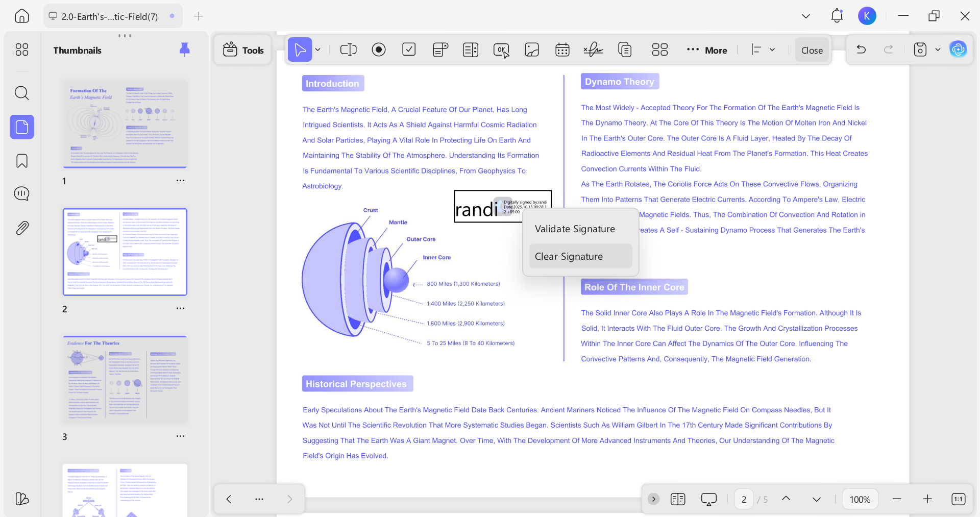Add a digital signature field
Screen dimensions: 980x517
pos(593,50)
